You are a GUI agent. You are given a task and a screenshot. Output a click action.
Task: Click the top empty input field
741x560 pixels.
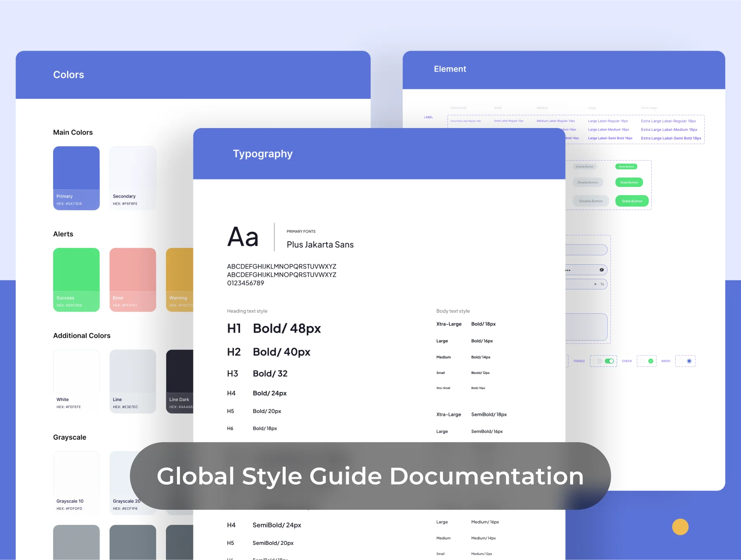(x=586, y=250)
